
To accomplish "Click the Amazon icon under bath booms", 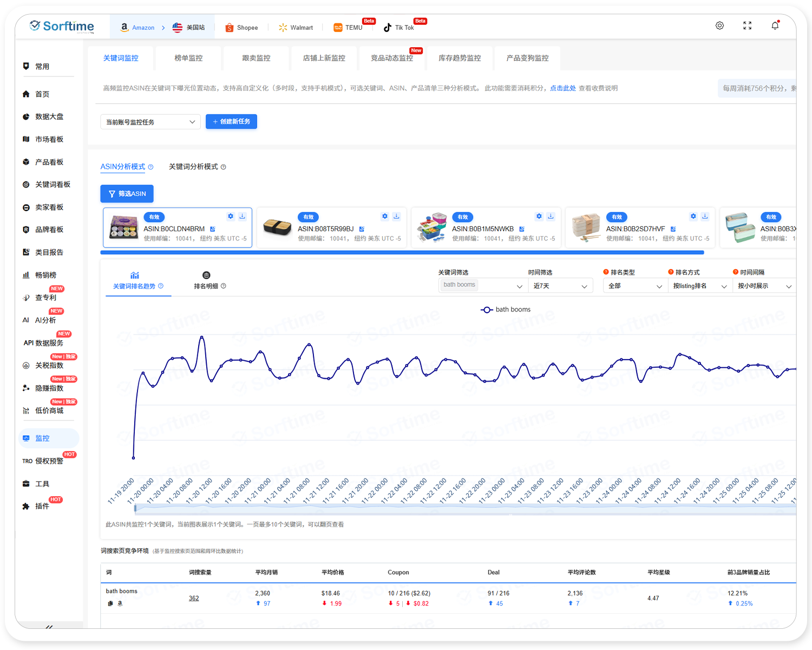I will tap(120, 603).
